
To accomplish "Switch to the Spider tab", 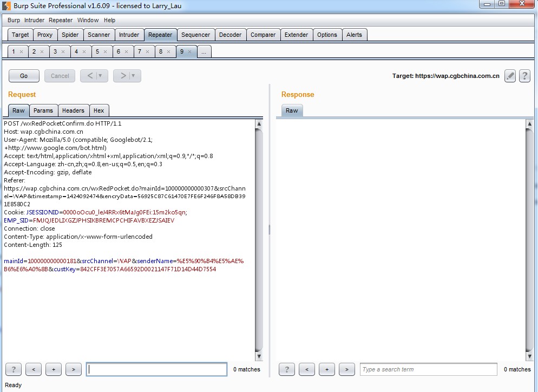I will [70, 35].
